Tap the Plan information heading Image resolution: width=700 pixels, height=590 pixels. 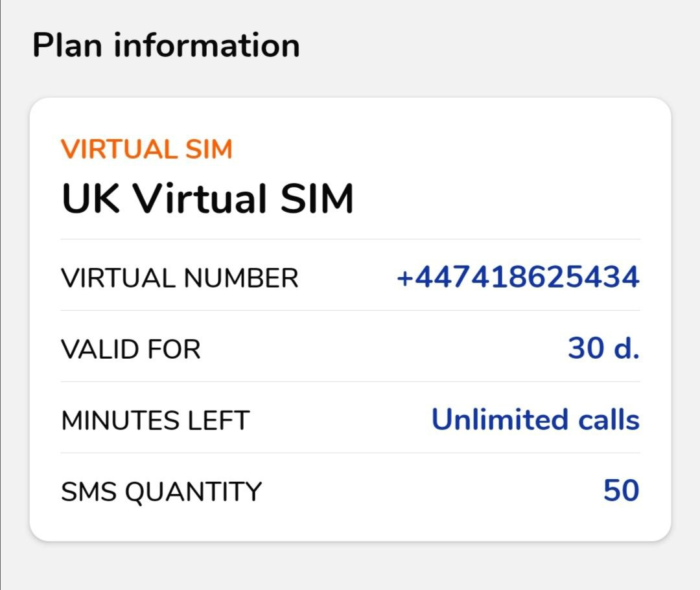(x=166, y=46)
